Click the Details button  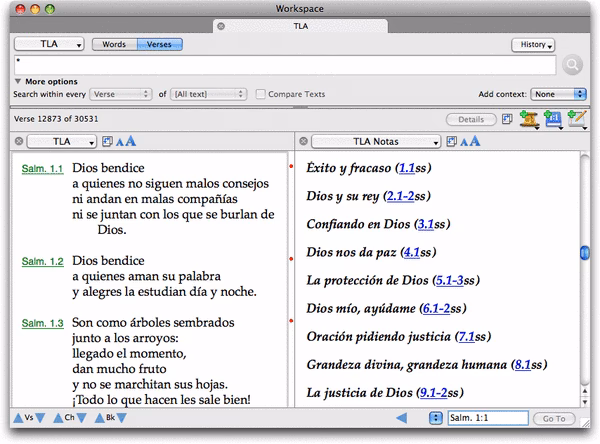point(471,119)
